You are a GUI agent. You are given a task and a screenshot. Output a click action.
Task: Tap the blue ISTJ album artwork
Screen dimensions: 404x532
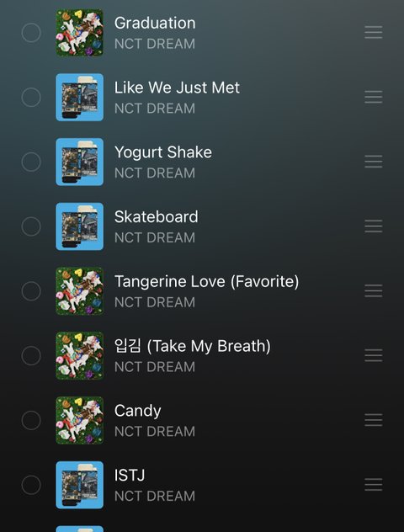point(80,485)
